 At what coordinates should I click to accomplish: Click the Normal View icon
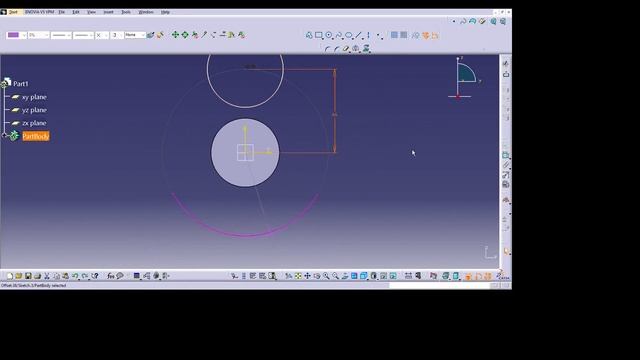click(345, 276)
